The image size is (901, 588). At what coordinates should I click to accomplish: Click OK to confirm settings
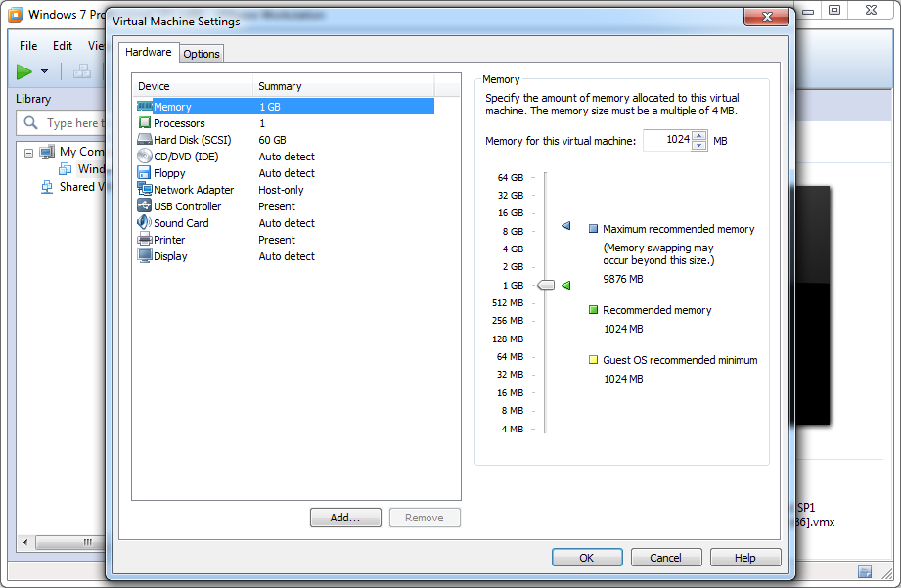click(587, 558)
